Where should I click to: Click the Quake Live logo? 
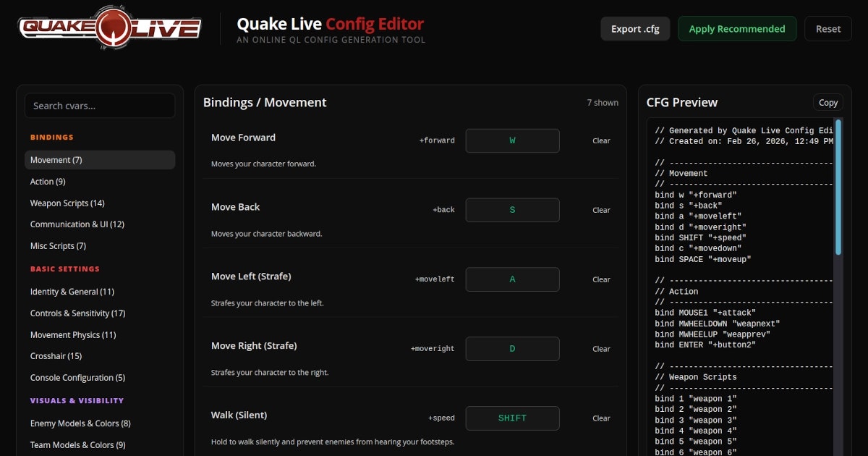pyautogui.click(x=107, y=28)
